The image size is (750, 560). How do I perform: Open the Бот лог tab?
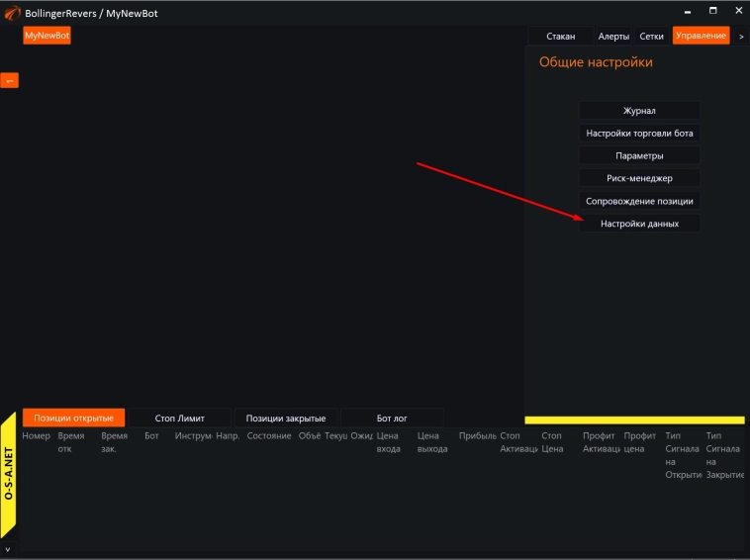(x=392, y=419)
